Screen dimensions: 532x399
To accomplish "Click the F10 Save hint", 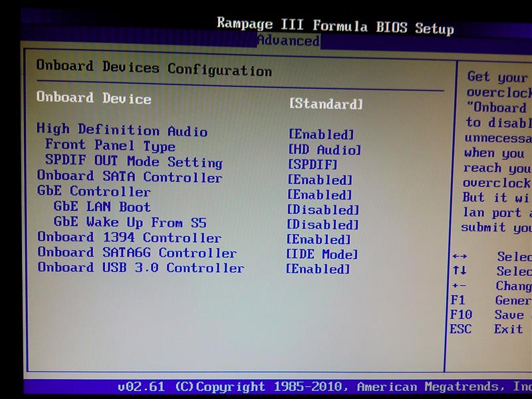I will pyautogui.click(x=460, y=315).
